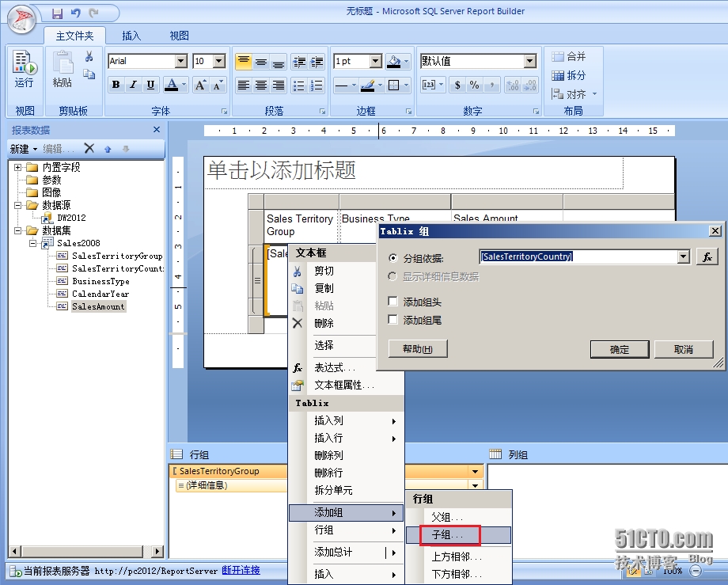Decrease font size with shrink font icon

point(218,85)
